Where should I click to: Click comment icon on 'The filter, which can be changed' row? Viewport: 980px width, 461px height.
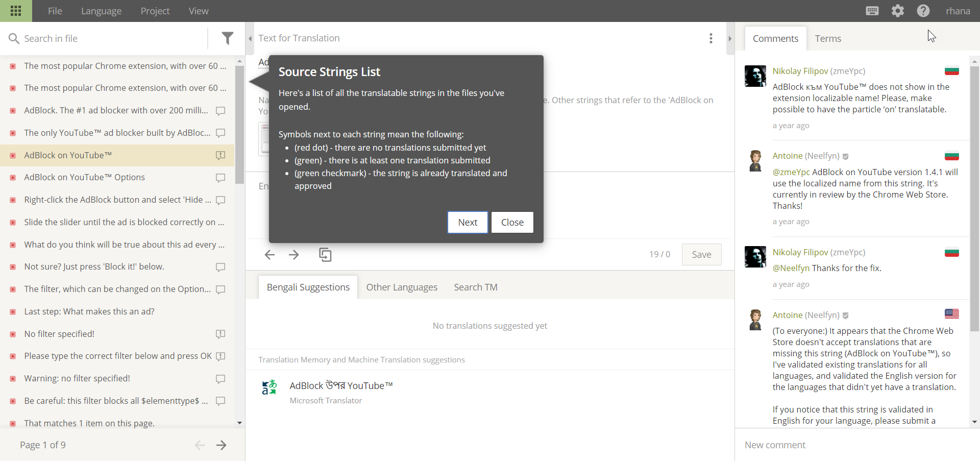220,289
